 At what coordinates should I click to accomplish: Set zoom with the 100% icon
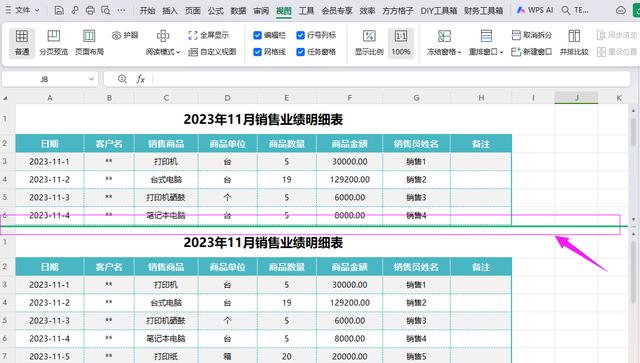401,37
